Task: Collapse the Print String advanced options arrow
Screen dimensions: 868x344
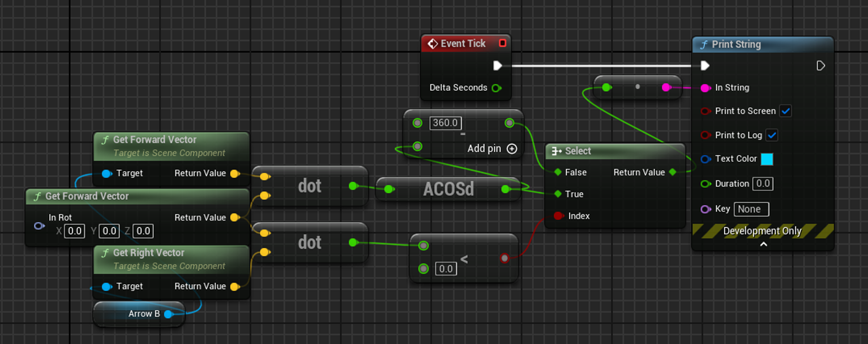Action: pos(763,244)
